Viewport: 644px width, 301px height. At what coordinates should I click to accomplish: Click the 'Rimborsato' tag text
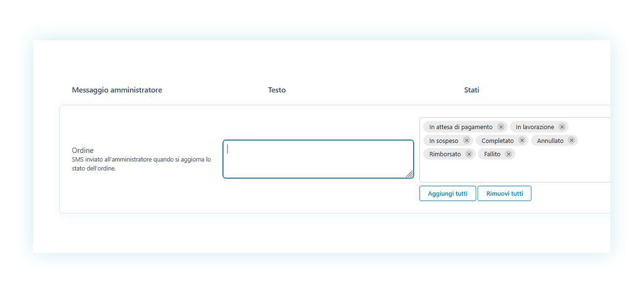445,154
